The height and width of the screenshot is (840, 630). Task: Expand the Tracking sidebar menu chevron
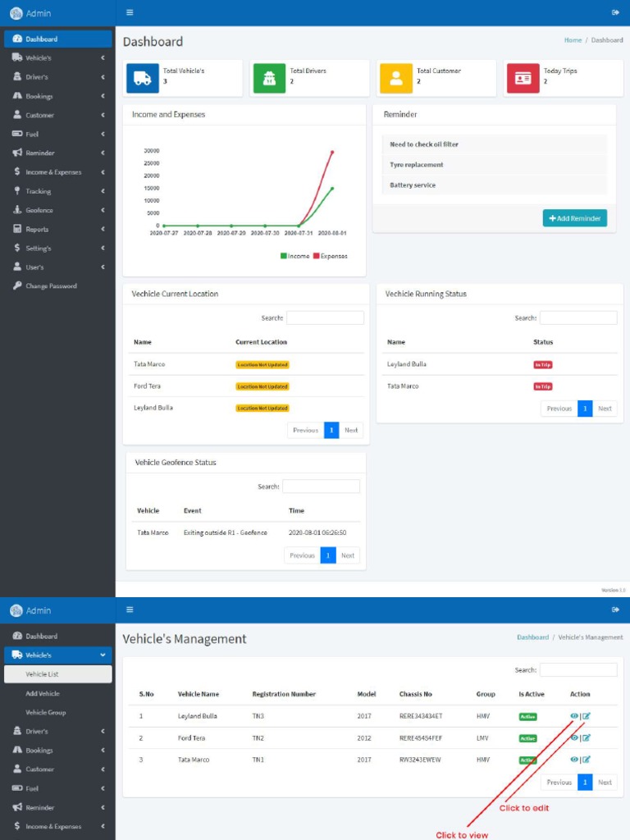103,191
